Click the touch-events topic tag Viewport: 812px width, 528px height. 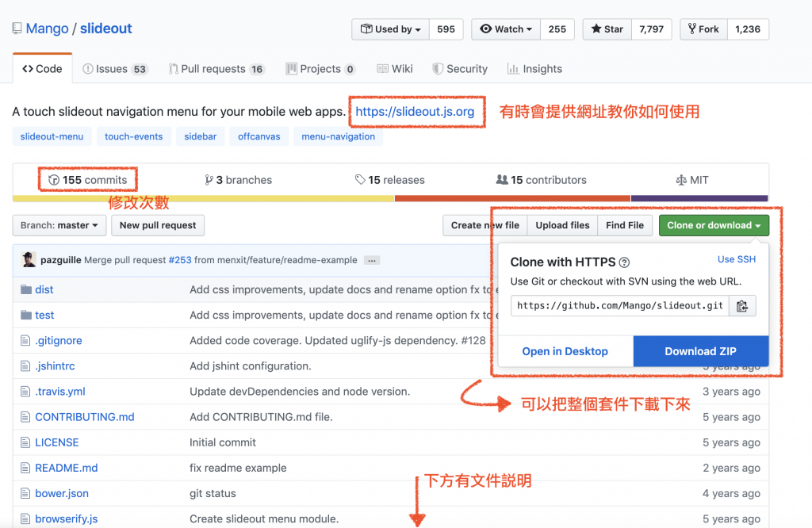pyautogui.click(x=133, y=136)
